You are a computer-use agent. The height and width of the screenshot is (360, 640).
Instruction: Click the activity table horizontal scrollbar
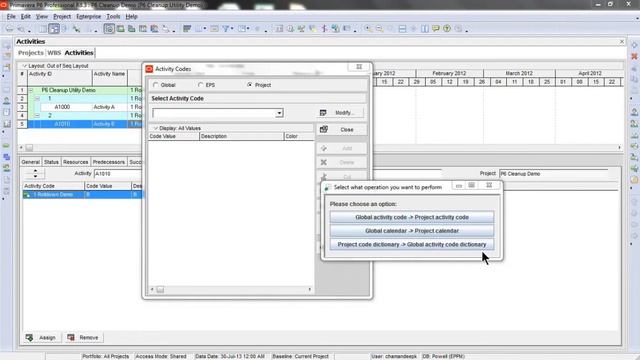click(x=29, y=147)
